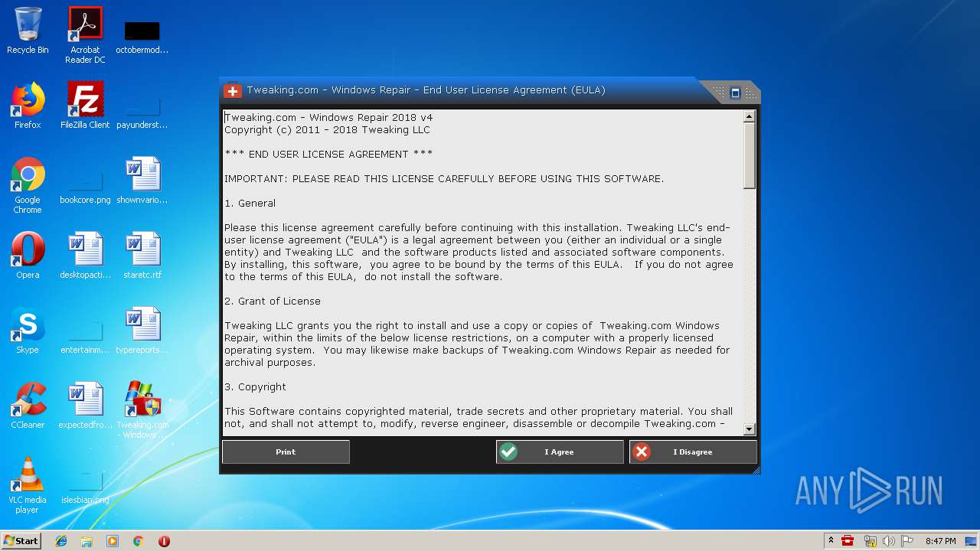Print the license agreement

pos(286,452)
